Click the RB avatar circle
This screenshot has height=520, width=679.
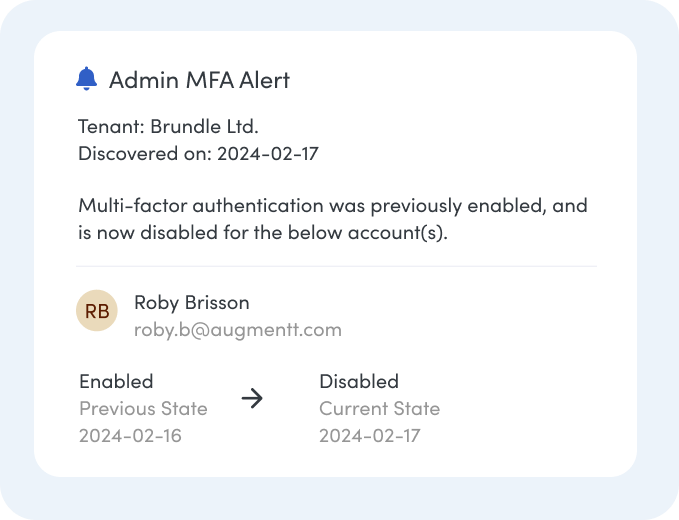click(97, 310)
